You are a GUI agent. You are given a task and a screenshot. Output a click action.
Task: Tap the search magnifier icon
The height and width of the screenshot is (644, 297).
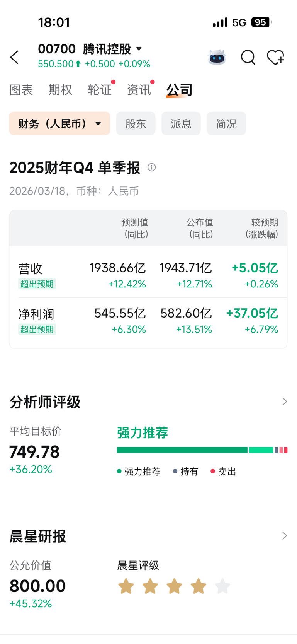click(248, 57)
